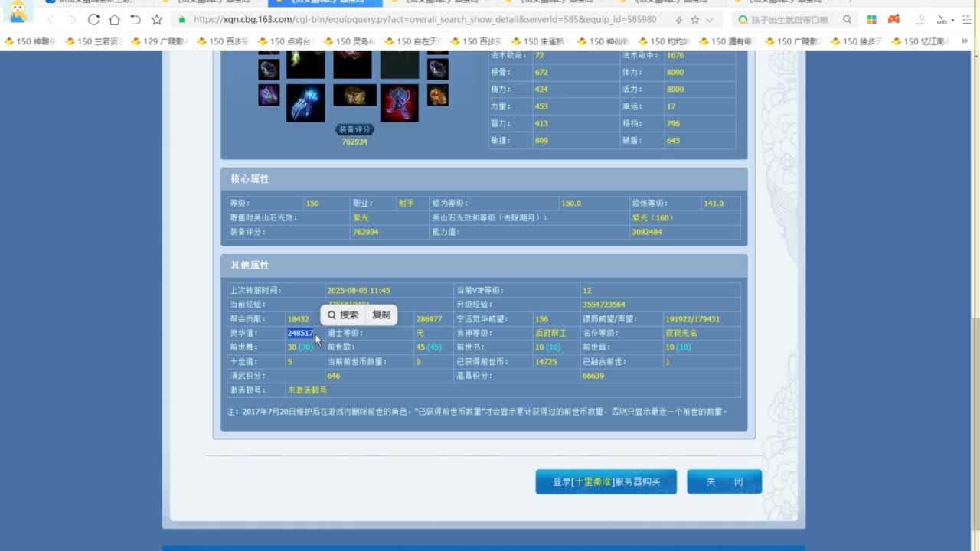Click the '未激活靓号' text
This screenshot has width=980, height=551.
307,390
